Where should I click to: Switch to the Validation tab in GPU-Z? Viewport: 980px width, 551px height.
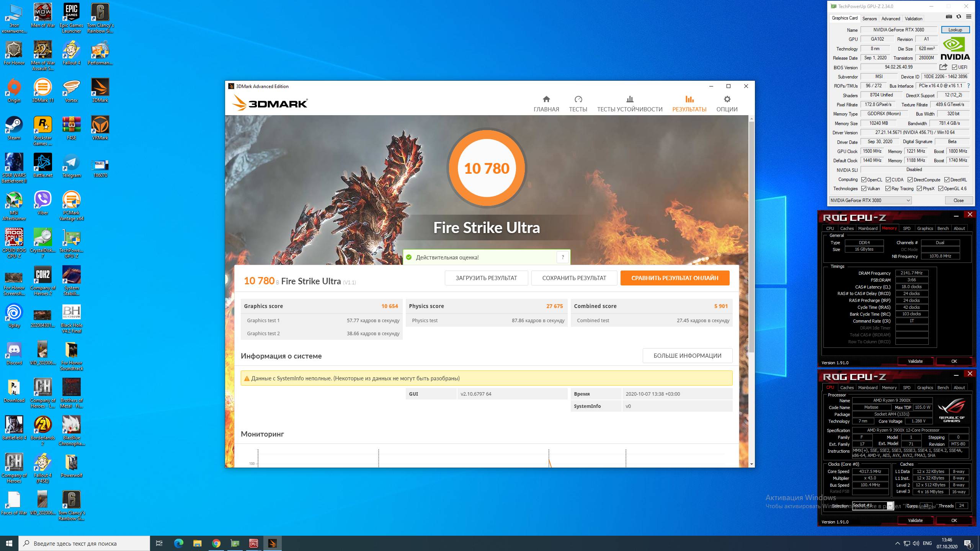click(913, 18)
